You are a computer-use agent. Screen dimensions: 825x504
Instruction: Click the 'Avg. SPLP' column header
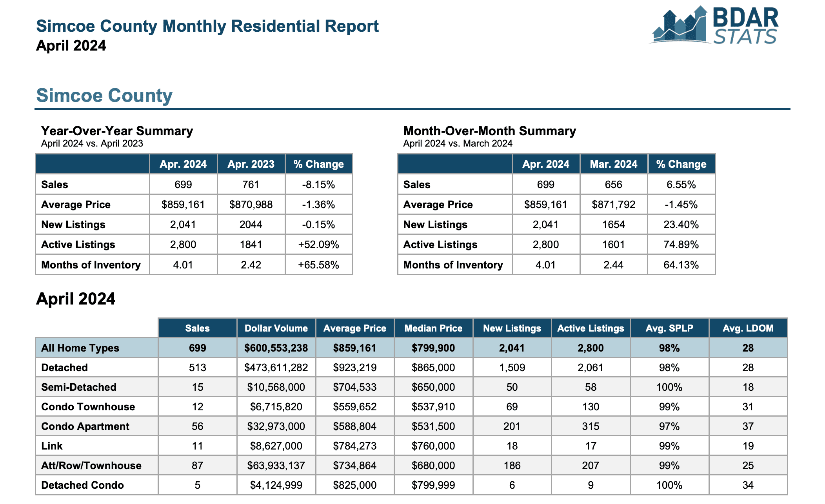(x=670, y=328)
